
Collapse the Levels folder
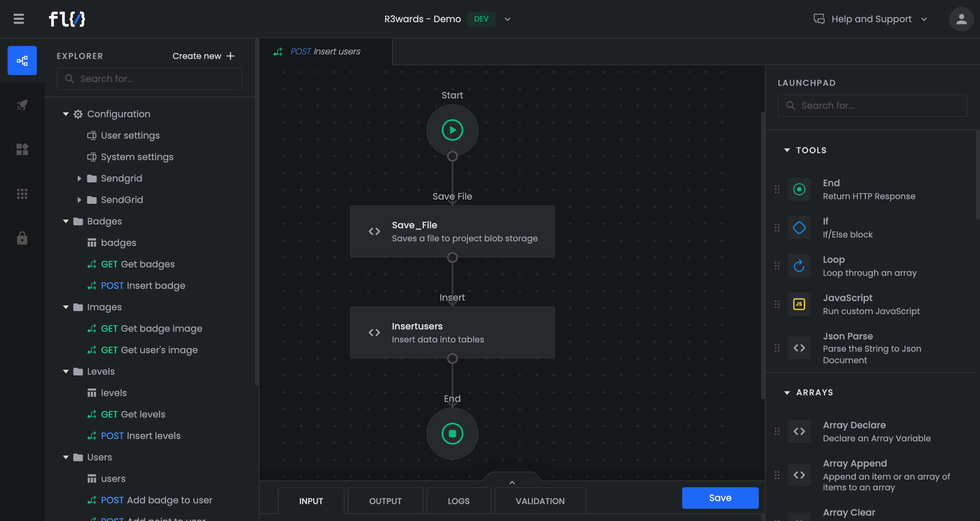(66, 371)
